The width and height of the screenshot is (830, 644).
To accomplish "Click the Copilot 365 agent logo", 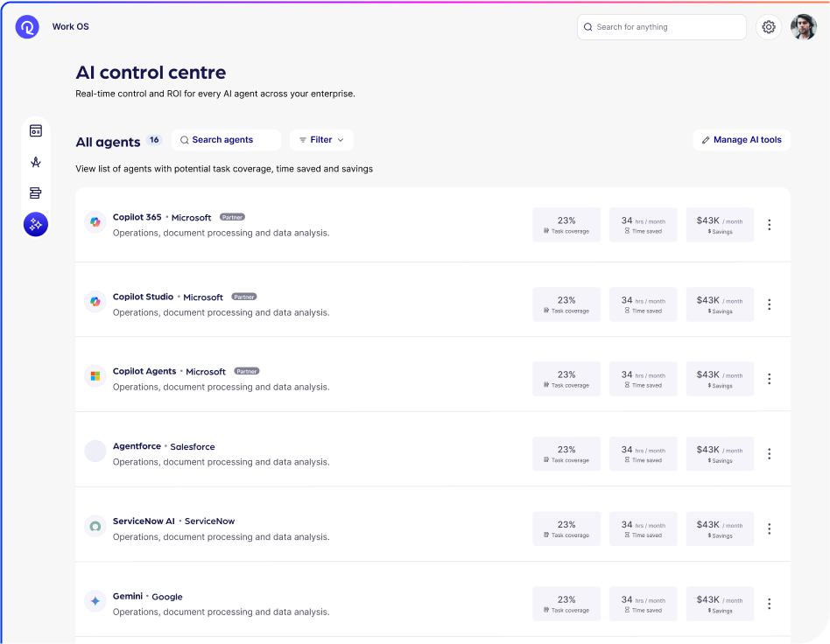I will 95,222.
